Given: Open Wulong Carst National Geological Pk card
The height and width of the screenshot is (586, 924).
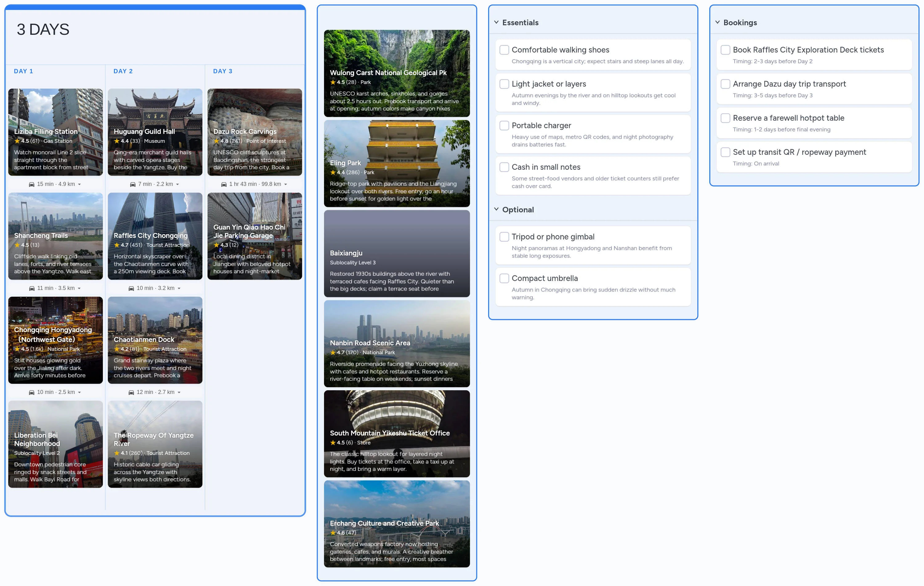Looking at the screenshot, I should pyautogui.click(x=397, y=73).
